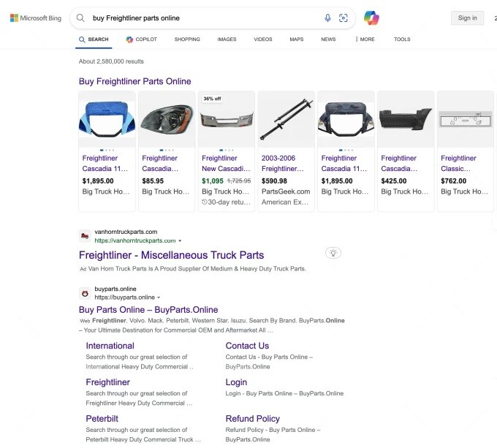
Task: Open the Tools option
Action: point(402,39)
